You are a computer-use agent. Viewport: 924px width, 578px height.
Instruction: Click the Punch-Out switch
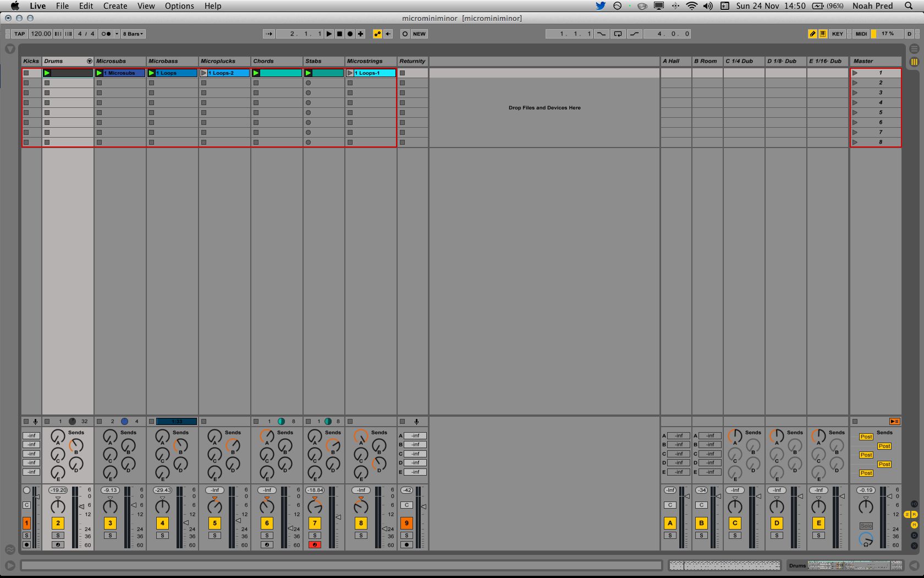click(634, 34)
